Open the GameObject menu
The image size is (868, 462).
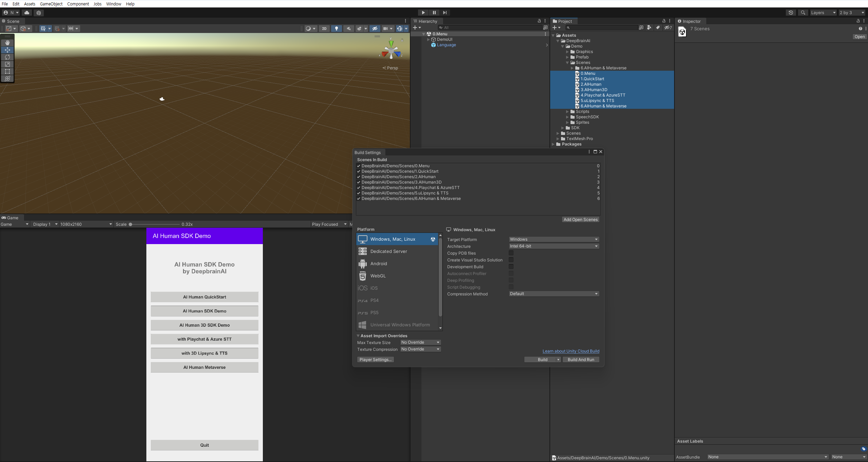51,4
